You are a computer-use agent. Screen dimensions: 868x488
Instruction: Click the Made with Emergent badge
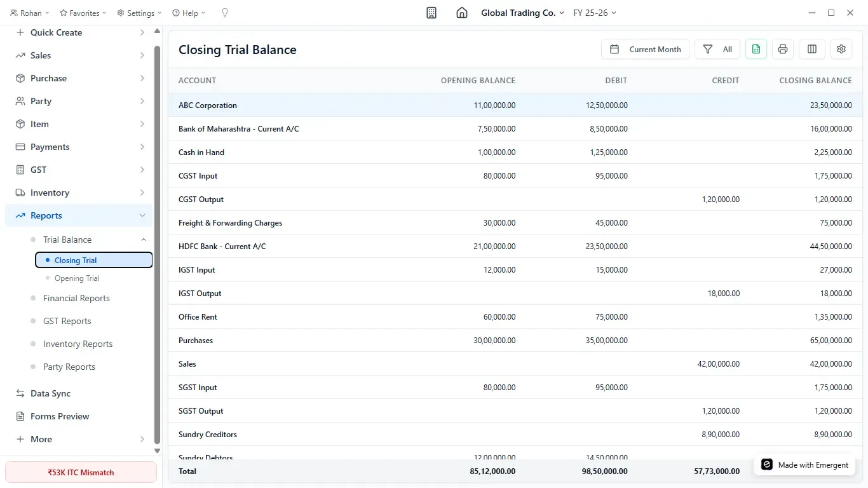click(x=804, y=464)
